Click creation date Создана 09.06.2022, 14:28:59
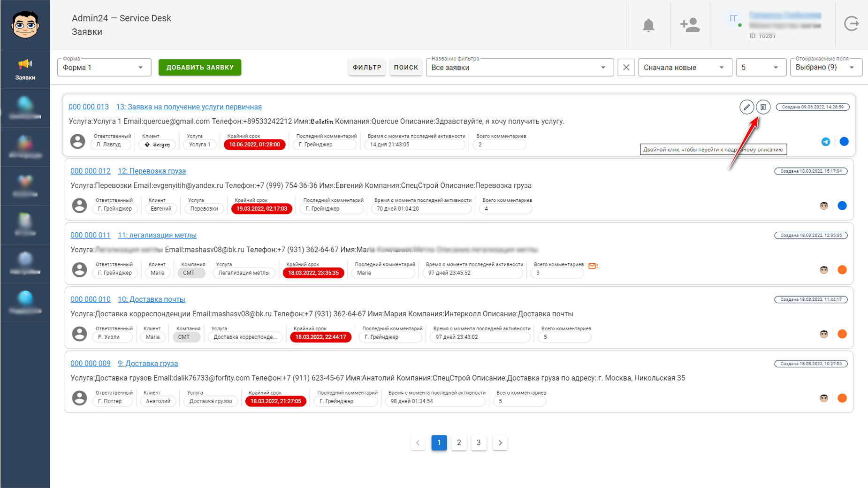The image size is (868, 488). point(813,107)
